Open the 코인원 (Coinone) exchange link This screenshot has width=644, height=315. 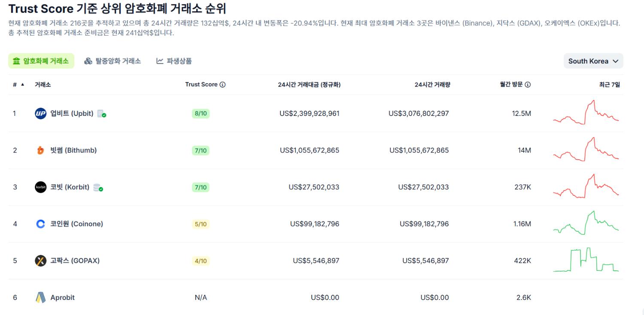point(76,224)
